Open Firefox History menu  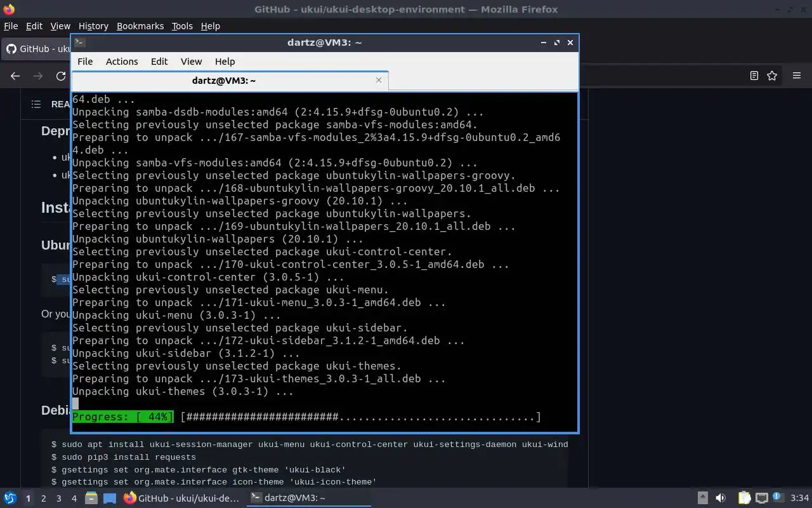click(94, 26)
